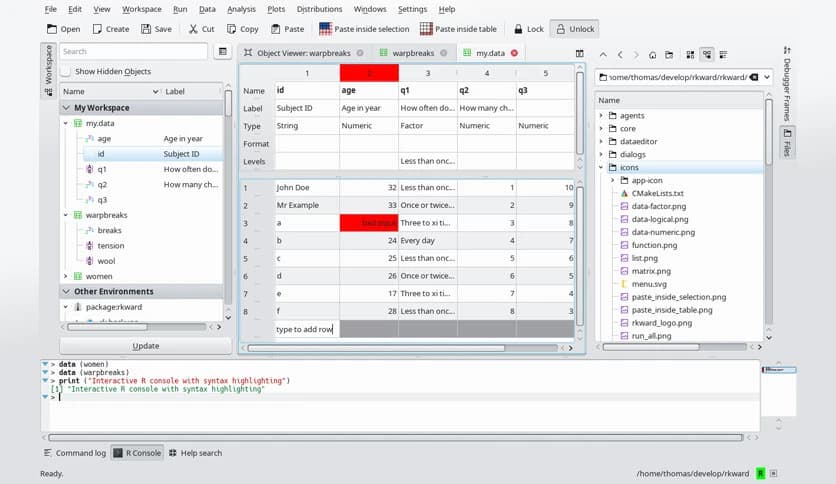The width and height of the screenshot is (836, 484).
Task: Switch to the Help search tab
Action: (x=195, y=453)
